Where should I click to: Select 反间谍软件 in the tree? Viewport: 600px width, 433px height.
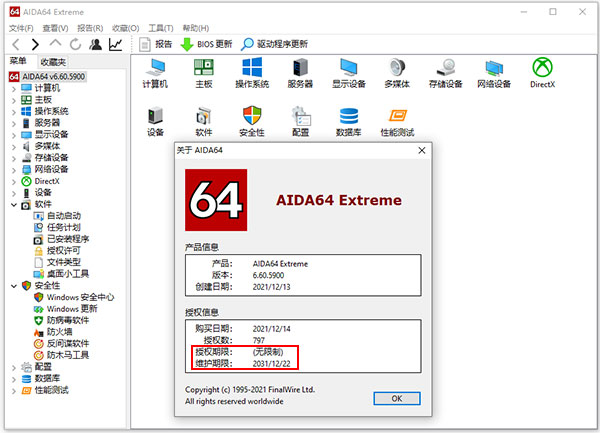(x=61, y=344)
